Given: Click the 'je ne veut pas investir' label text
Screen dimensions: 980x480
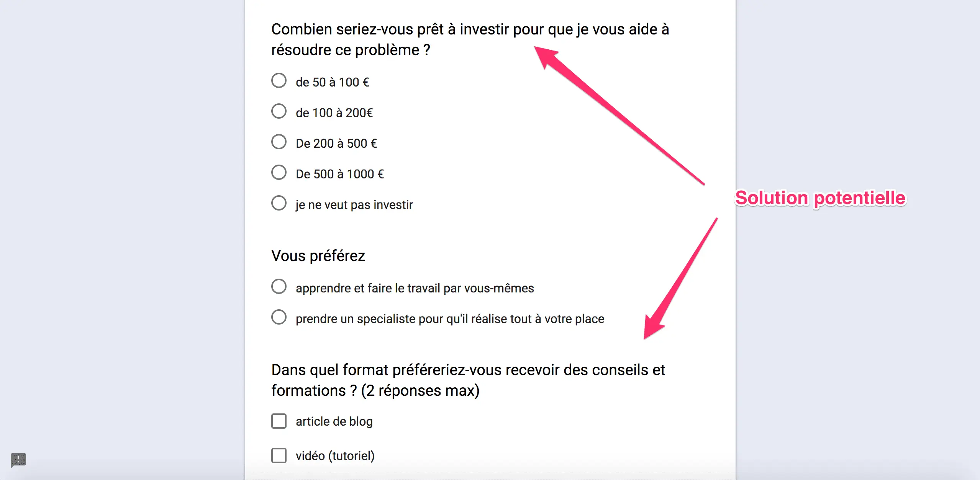Looking at the screenshot, I should click(x=354, y=205).
